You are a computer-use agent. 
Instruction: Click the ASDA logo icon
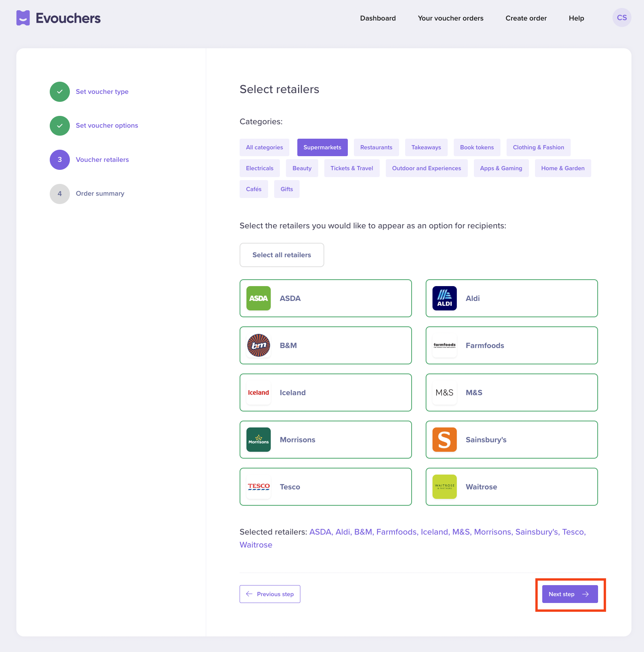pyautogui.click(x=259, y=298)
